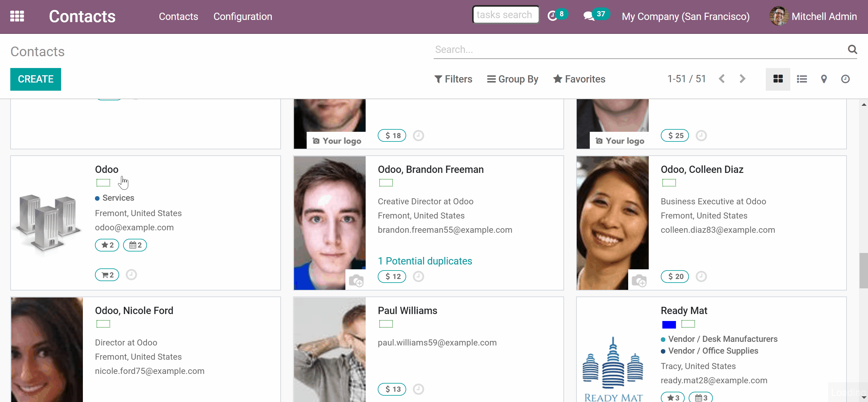Click camera icon on Brandon Freeman photo
Image resolution: width=868 pixels, height=402 pixels.
(356, 280)
